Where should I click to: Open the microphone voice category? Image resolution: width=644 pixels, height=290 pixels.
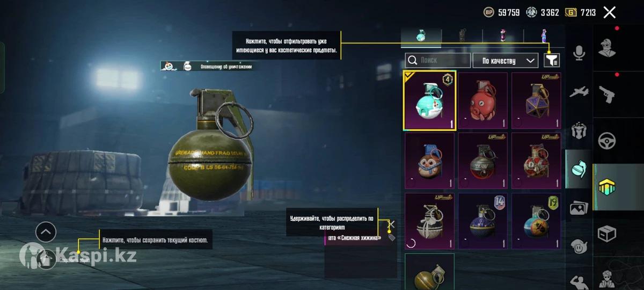tap(579, 52)
